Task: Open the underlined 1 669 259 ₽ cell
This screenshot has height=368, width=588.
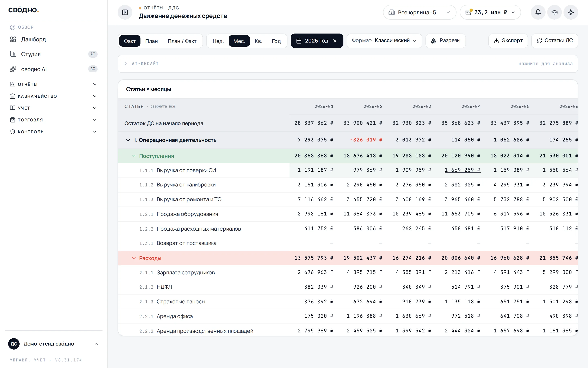Action: point(462,170)
